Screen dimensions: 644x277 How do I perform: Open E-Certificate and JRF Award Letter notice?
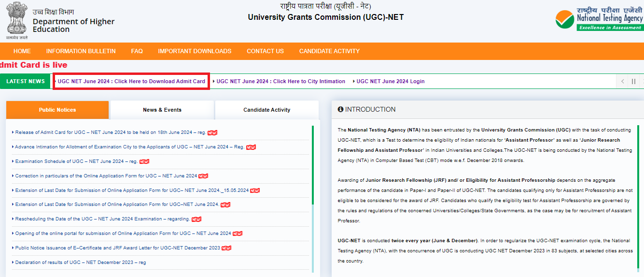[117, 248]
